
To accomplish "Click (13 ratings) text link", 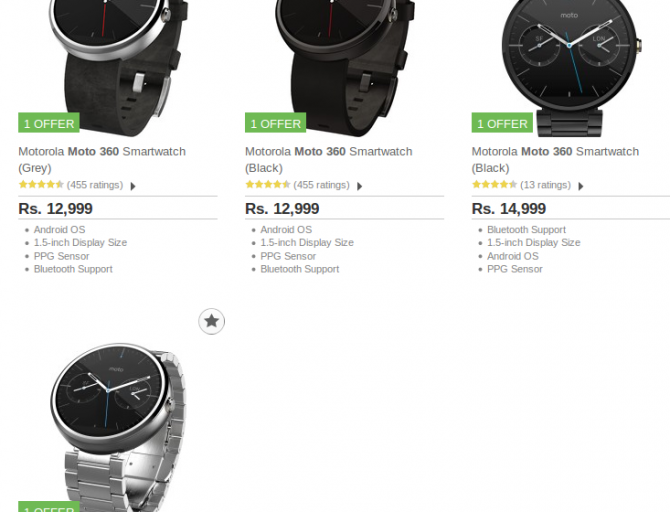I will (545, 185).
